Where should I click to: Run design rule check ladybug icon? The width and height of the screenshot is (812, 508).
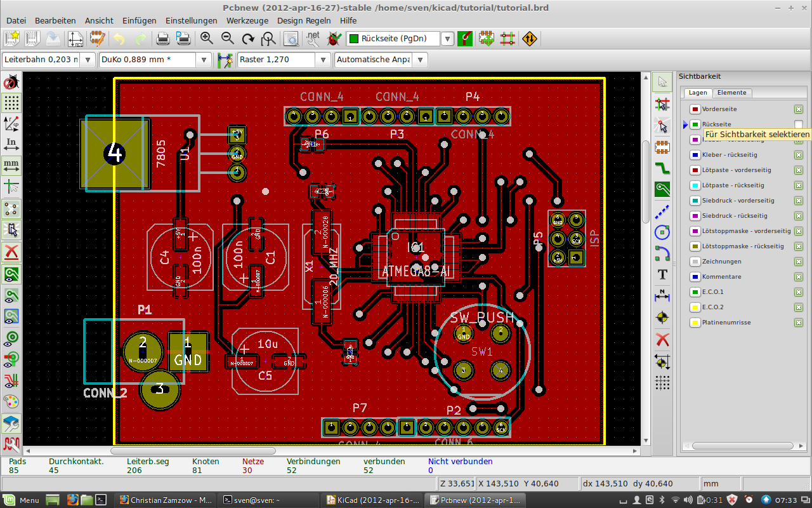click(x=334, y=39)
